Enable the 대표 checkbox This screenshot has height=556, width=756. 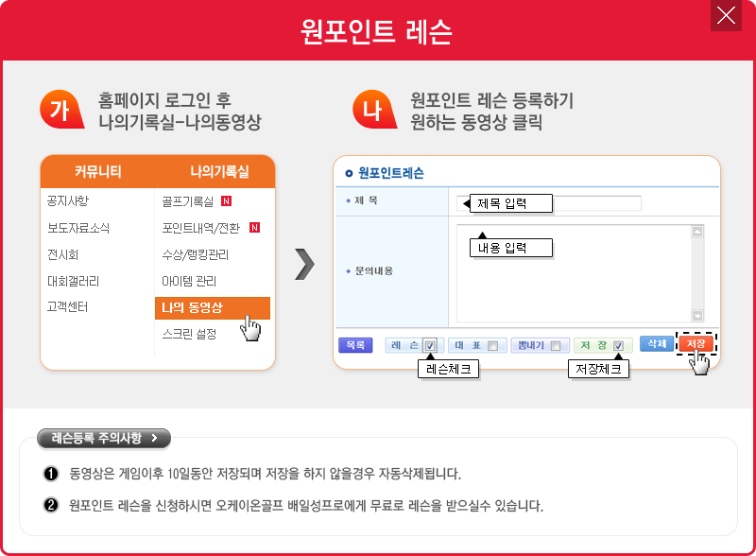pos(492,345)
